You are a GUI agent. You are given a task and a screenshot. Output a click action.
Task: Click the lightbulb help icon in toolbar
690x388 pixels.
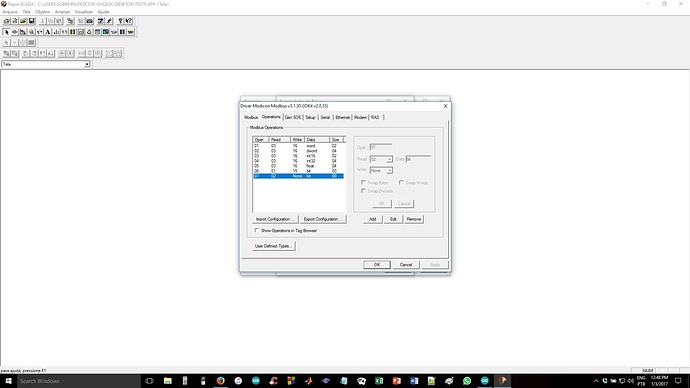(x=120, y=21)
